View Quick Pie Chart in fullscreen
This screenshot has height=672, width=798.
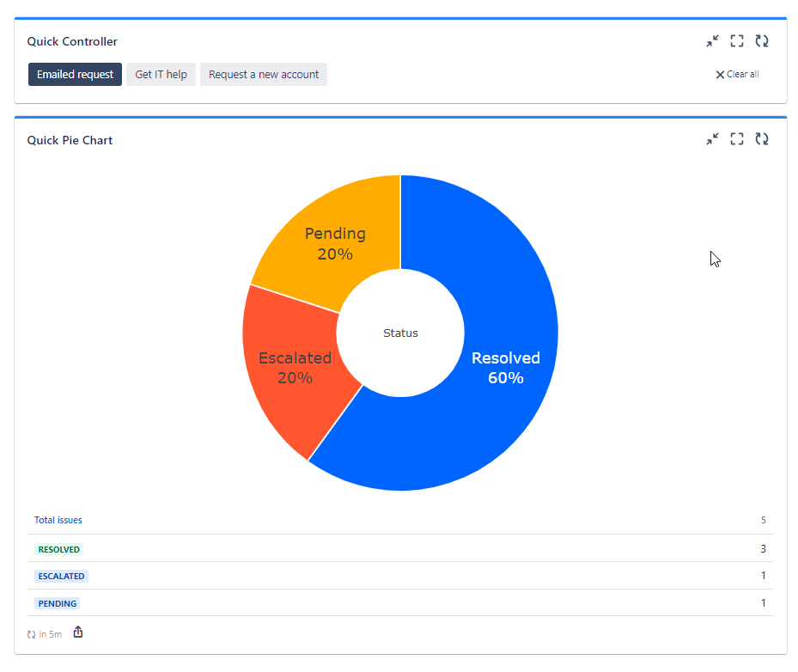click(736, 138)
